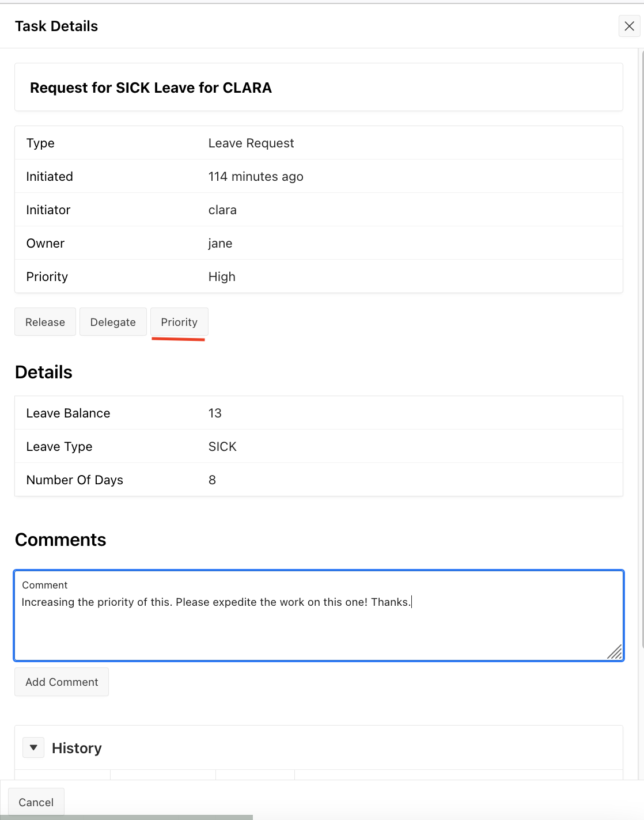Close the Task Details dialog

coord(629,26)
